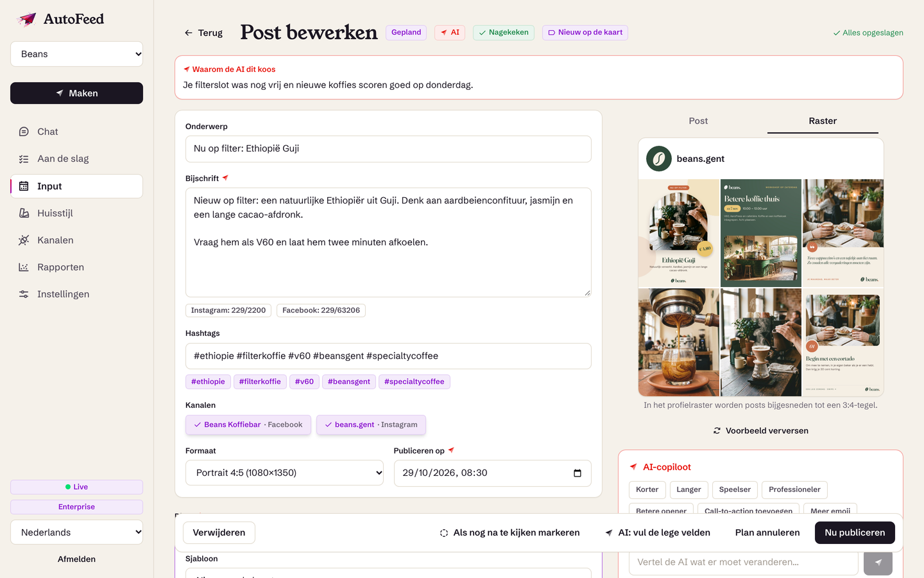
Task: Go to Huisstijl using its icon
Action: coord(24,213)
